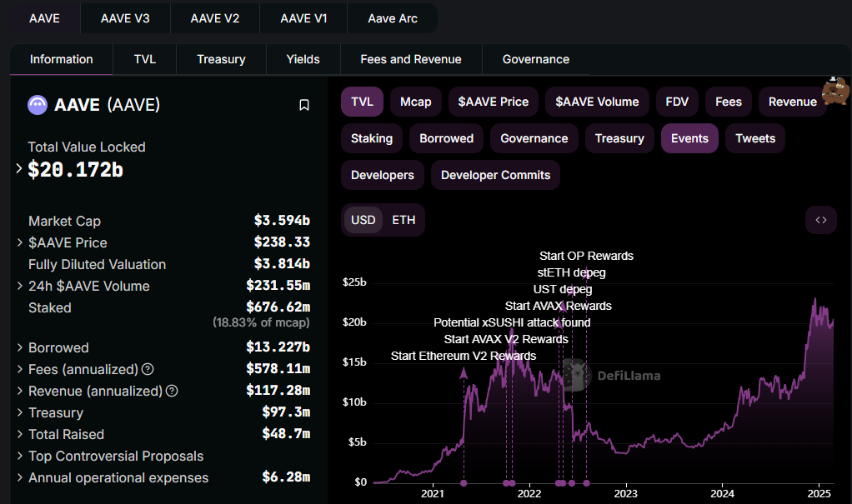Click the help icon beside Fees (annualized)
The height and width of the screenshot is (504, 852).
[148, 369]
